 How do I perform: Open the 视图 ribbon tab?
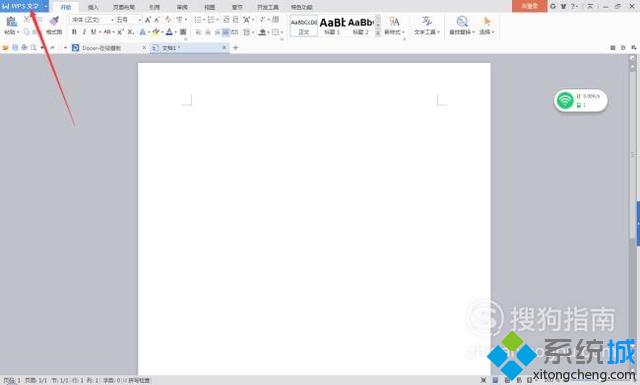pos(209,7)
